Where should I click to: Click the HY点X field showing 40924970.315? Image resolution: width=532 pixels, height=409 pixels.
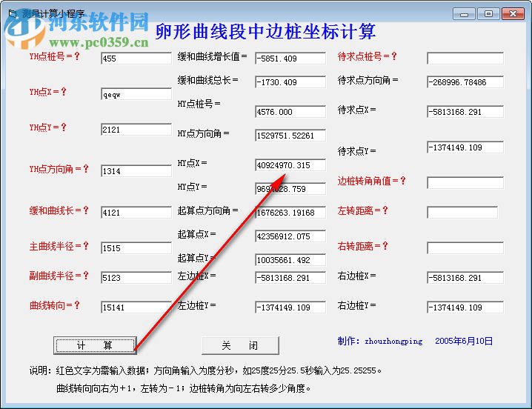coord(290,165)
